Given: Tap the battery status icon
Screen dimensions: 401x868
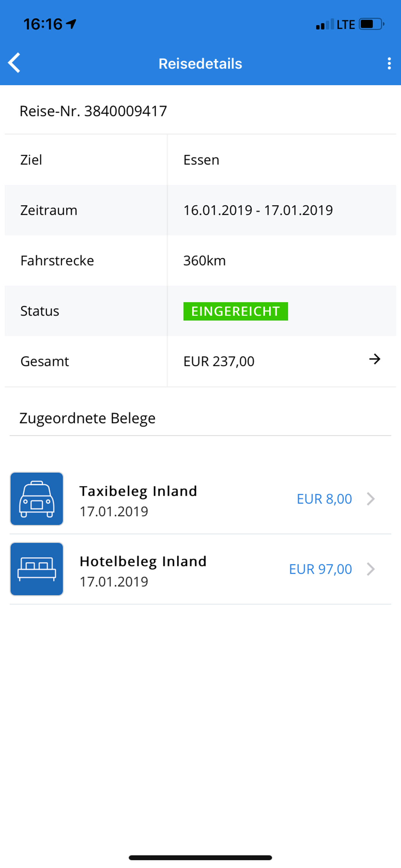Looking at the screenshot, I should tap(372, 24).
